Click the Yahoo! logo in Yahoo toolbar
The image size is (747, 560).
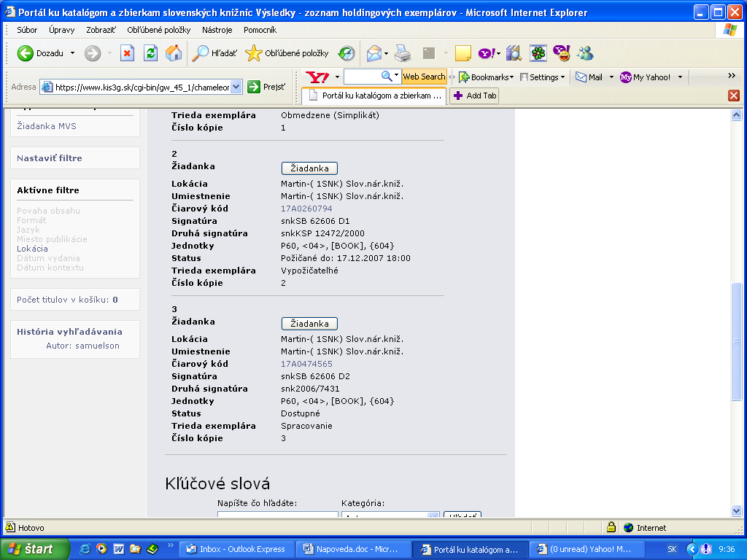pyautogui.click(x=317, y=77)
